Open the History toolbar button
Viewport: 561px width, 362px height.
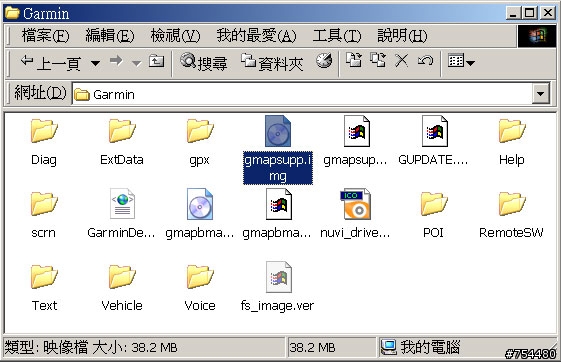click(x=324, y=62)
